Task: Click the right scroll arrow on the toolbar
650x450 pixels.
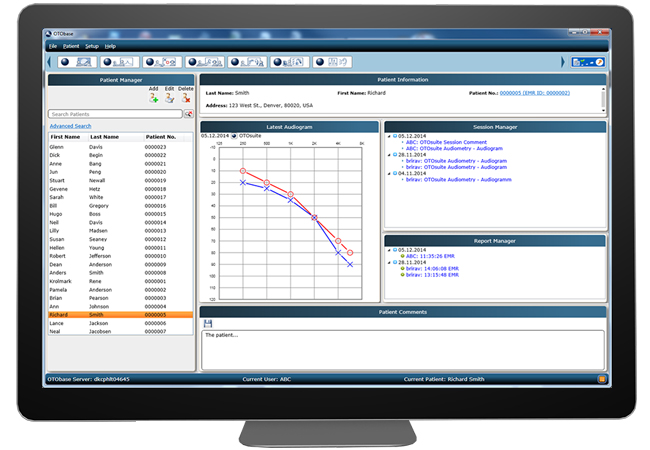Action: [563, 62]
